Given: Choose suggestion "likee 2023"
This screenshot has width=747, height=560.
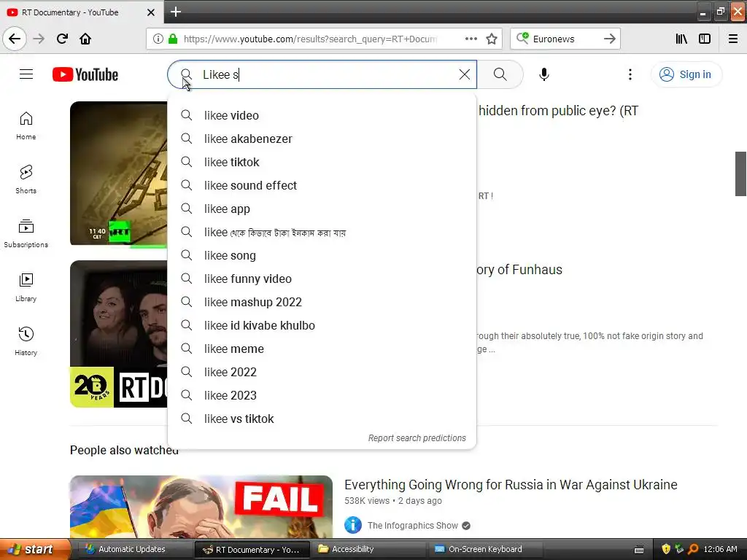Looking at the screenshot, I should click(x=322, y=395).
